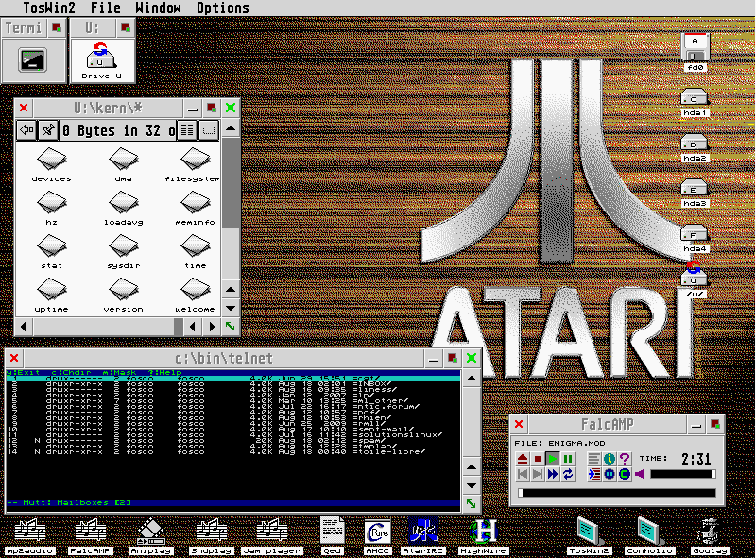Toggle the pin icon in kern window

coord(50,130)
